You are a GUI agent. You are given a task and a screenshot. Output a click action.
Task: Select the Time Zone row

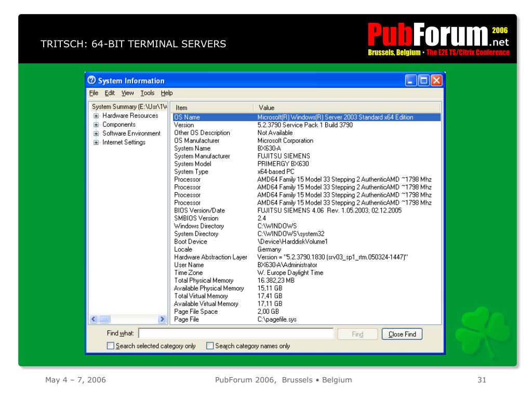307,273
